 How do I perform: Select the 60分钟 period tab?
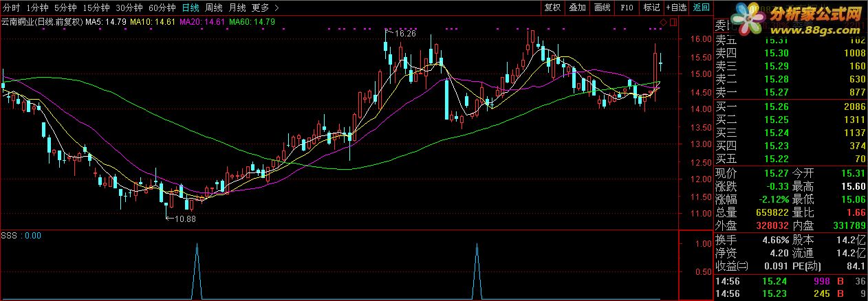(x=162, y=8)
